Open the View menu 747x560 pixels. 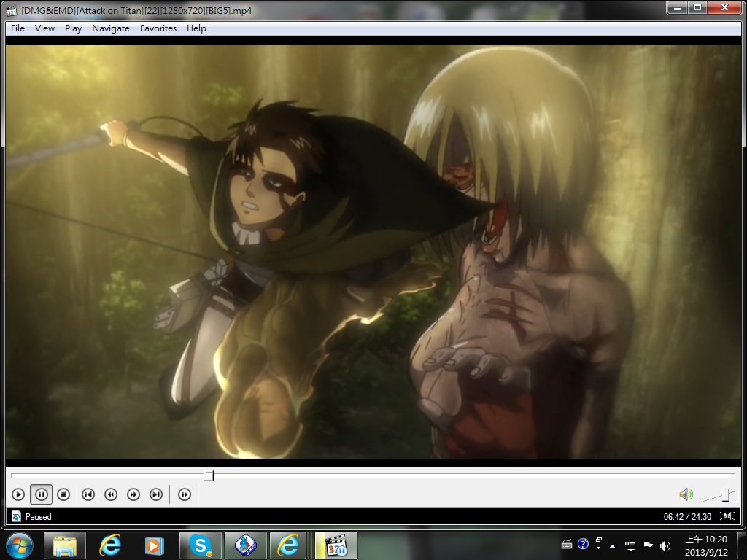(44, 28)
